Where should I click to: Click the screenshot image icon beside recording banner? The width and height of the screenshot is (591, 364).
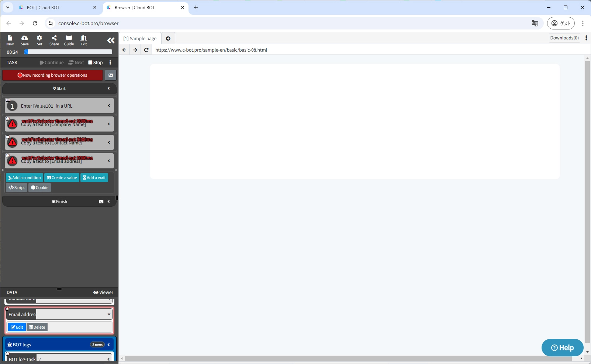pos(111,75)
